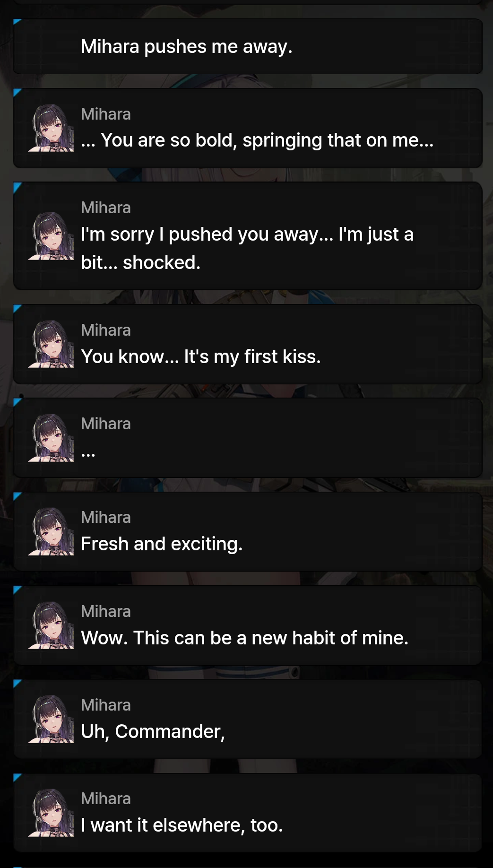
Task: Click blue corner marker on "first kiss" box
Action: (x=17, y=308)
